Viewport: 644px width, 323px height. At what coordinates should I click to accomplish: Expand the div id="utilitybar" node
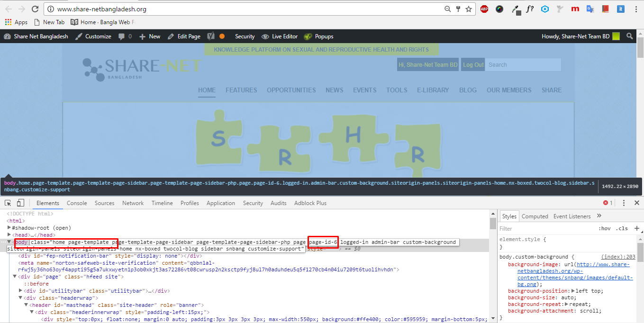click(x=20, y=291)
